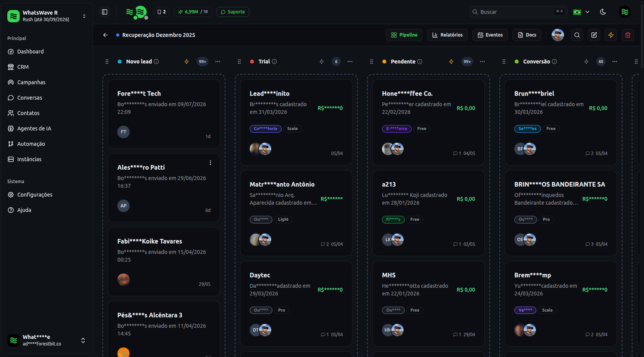This screenshot has width=644, height=357.
Task: Click the red trash delete pipeline icon
Action: [x=628, y=35]
